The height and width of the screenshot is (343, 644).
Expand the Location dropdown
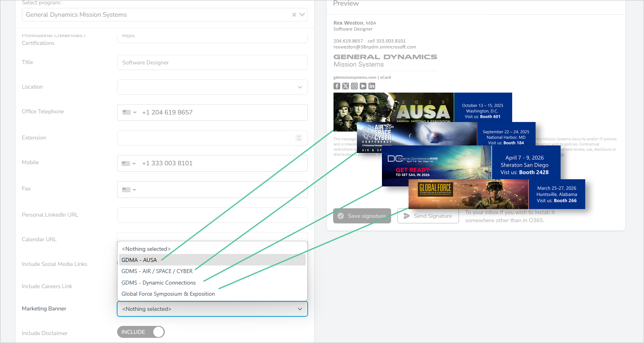click(300, 87)
